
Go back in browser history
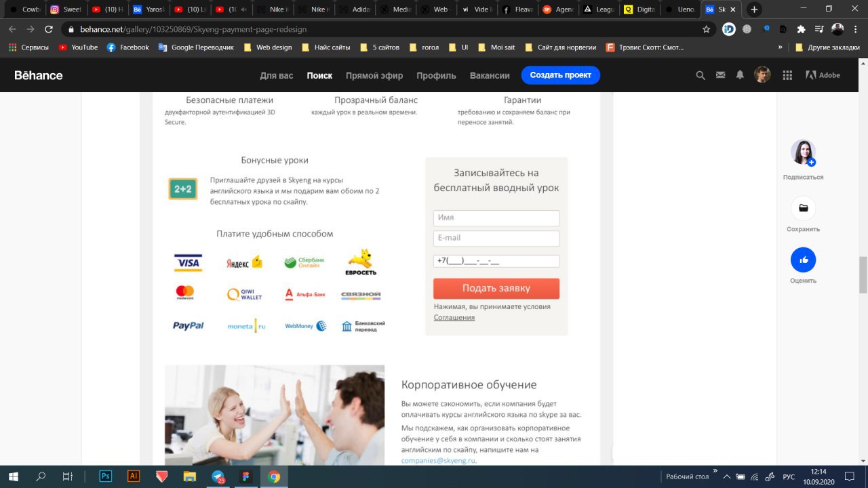12,29
